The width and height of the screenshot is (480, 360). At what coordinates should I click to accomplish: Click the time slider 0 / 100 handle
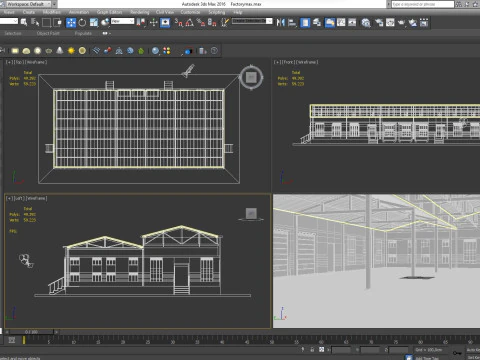click(x=31, y=332)
